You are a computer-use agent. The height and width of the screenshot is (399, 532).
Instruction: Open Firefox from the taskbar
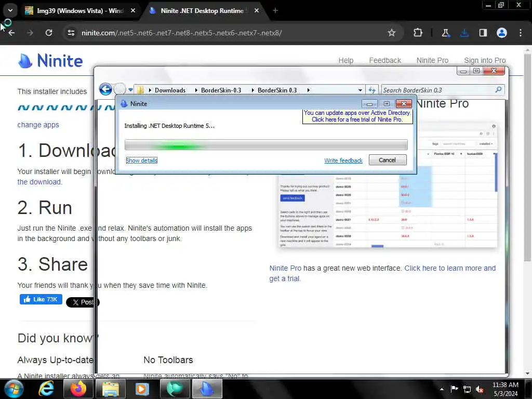pyautogui.click(x=78, y=389)
